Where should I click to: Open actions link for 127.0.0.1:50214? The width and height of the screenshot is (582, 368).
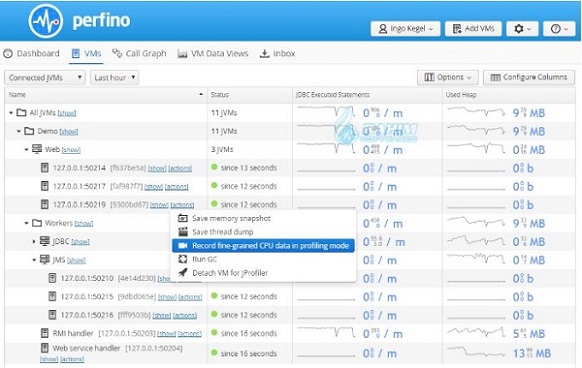(x=180, y=169)
